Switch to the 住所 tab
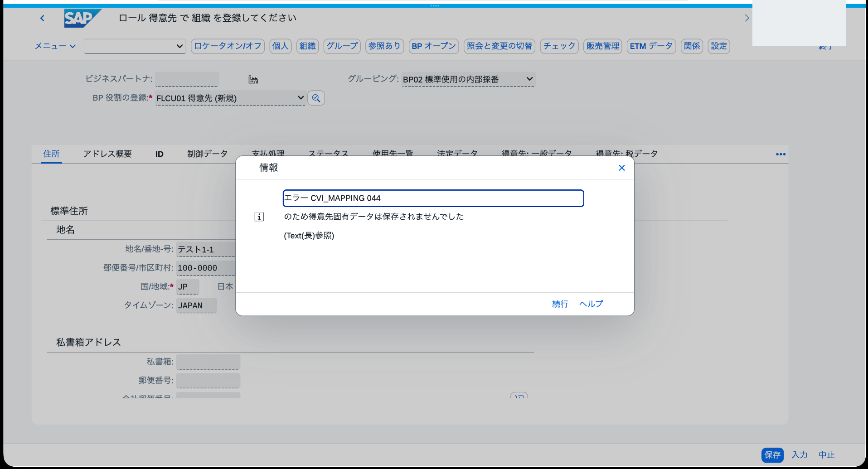The height and width of the screenshot is (469, 868). click(x=51, y=154)
